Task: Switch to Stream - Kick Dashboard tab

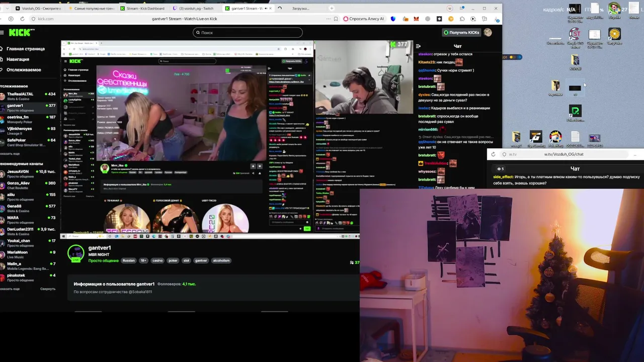Action: [143, 9]
